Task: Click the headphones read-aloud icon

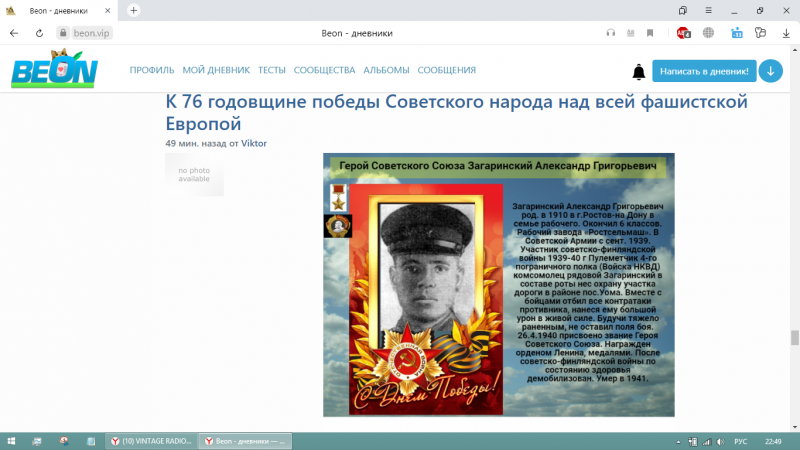Action: coord(611,33)
